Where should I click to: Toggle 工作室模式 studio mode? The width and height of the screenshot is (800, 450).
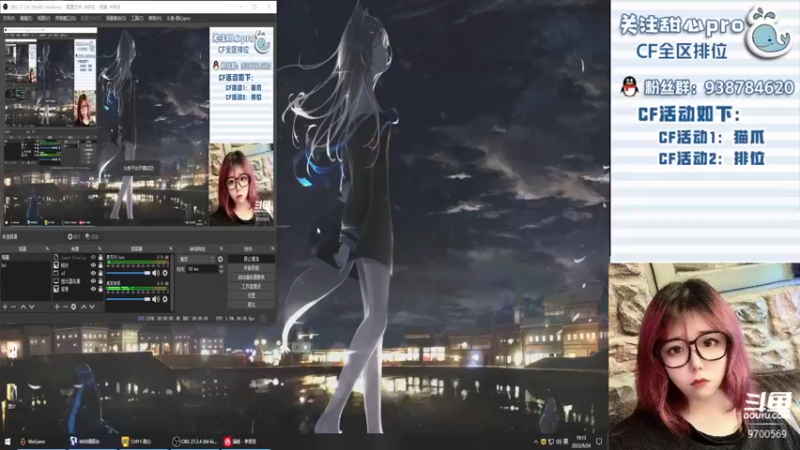(x=252, y=287)
